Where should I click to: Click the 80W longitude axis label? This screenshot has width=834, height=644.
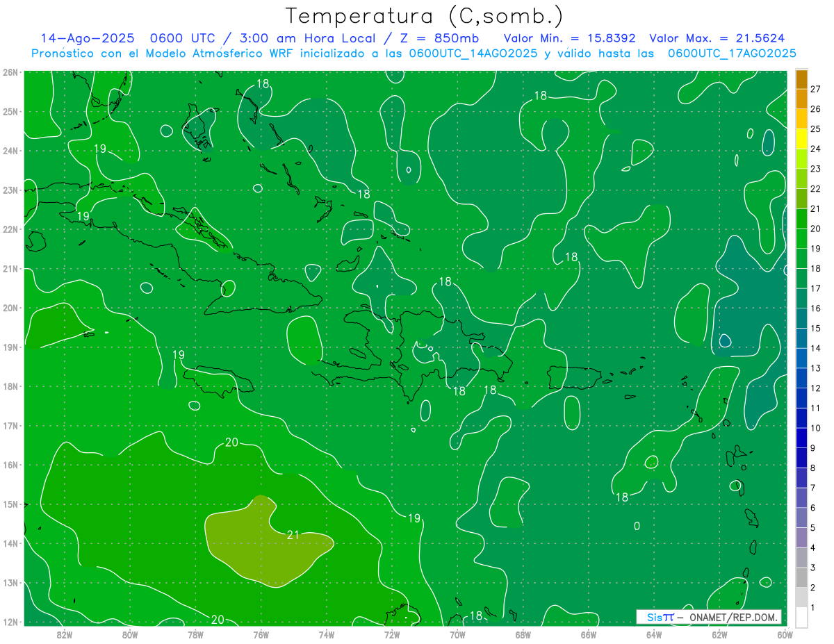point(129,634)
